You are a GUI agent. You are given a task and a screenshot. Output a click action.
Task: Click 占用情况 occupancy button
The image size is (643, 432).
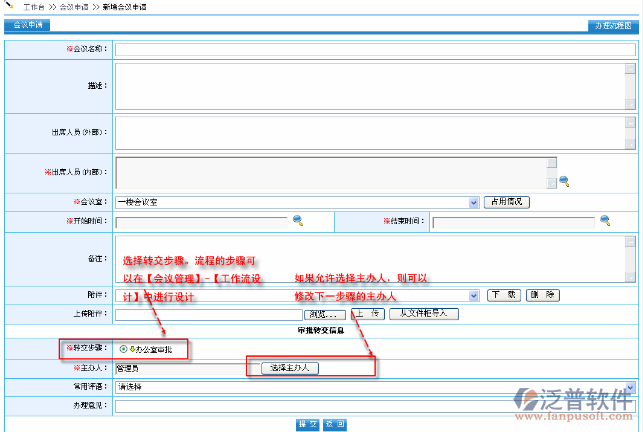(x=507, y=202)
